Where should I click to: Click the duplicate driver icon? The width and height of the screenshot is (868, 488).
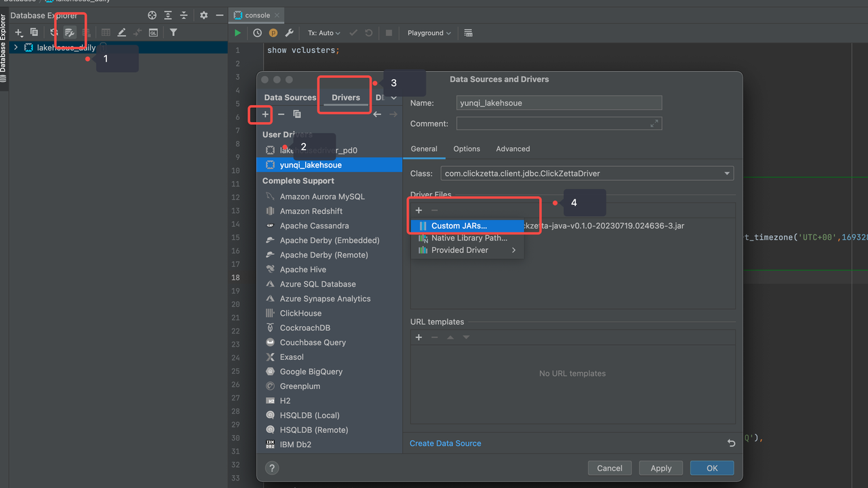pos(297,115)
